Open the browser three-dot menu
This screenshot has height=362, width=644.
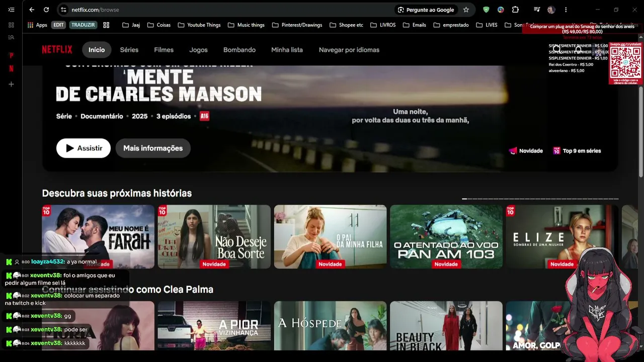point(566,10)
